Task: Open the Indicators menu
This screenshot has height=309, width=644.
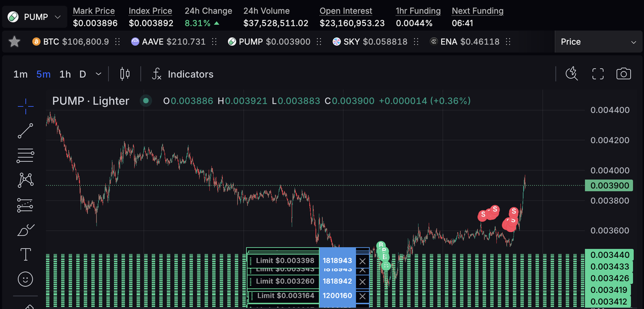Action: (182, 74)
